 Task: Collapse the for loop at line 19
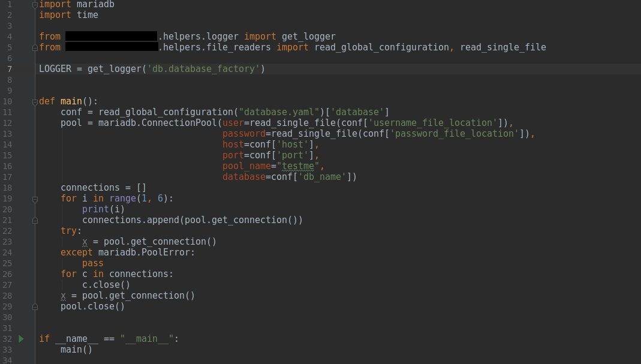[35, 198]
